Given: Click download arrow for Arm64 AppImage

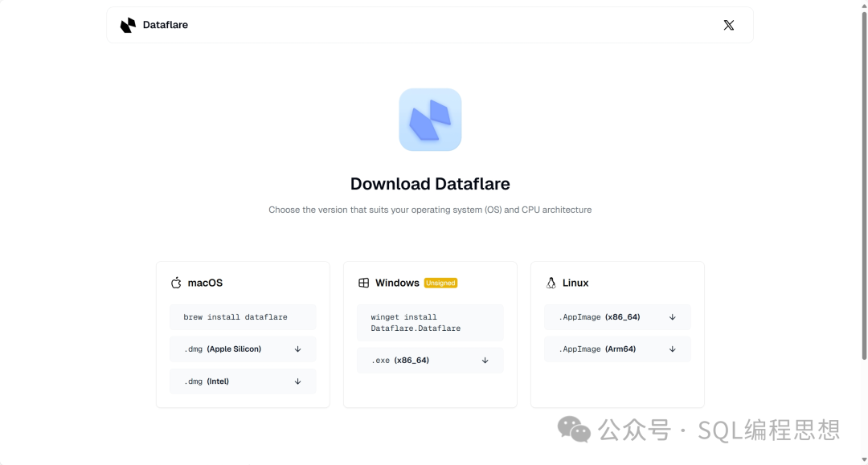Looking at the screenshot, I should coord(672,349).
